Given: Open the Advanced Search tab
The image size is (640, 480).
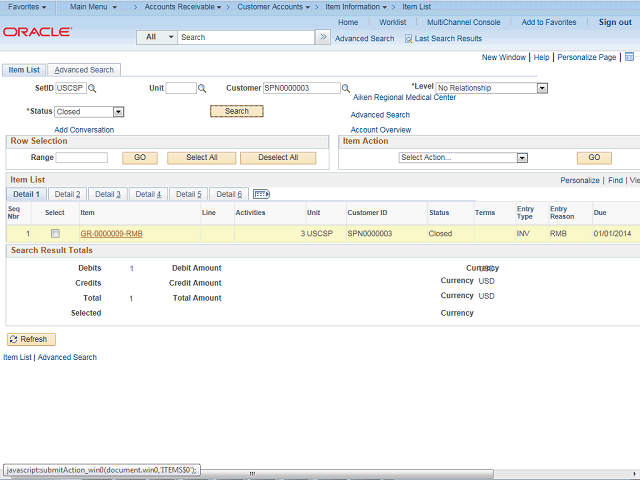Looking at the screenshot, I should [84, 70].
